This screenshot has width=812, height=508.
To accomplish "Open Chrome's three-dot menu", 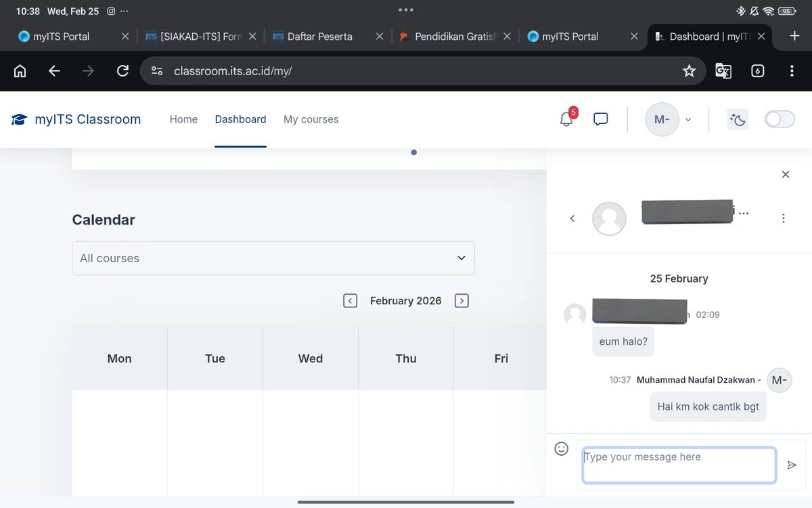I will (792, 70).
